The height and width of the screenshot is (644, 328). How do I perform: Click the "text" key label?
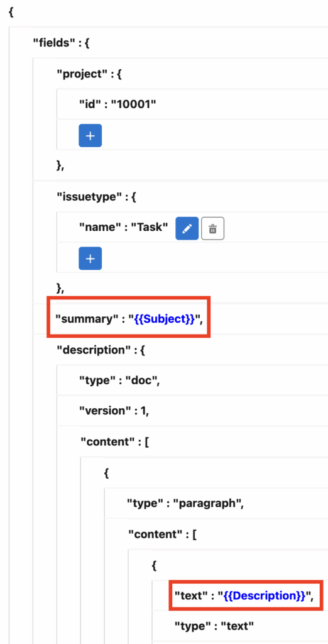(x=189, y=596)
